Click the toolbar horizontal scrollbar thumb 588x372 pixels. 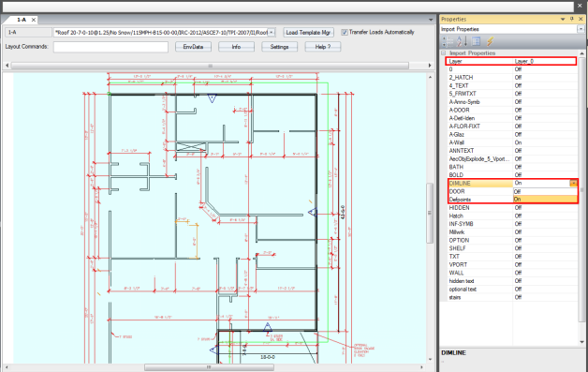point(210,66)
